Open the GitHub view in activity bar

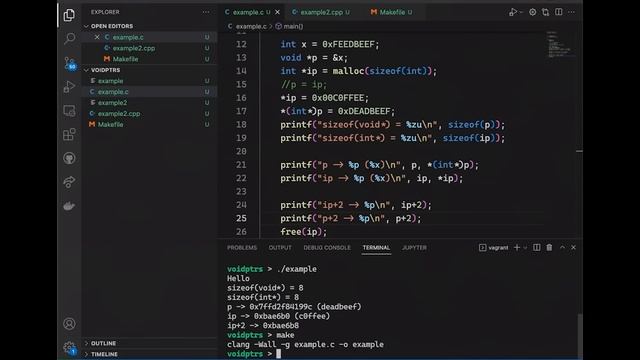point(69,158)
